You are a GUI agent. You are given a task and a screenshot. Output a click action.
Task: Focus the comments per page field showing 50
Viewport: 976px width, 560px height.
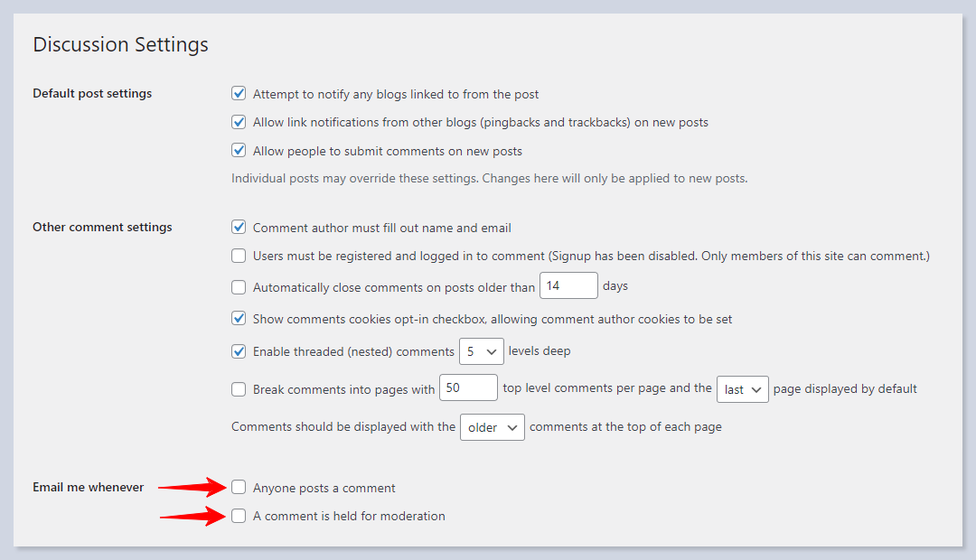tap(468, 388)
